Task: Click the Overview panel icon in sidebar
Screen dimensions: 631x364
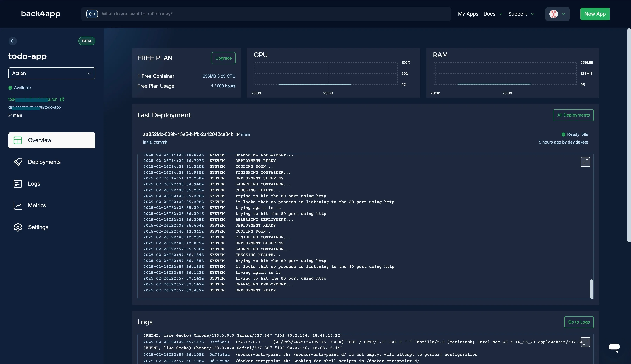Action: [x=17, y=140]
